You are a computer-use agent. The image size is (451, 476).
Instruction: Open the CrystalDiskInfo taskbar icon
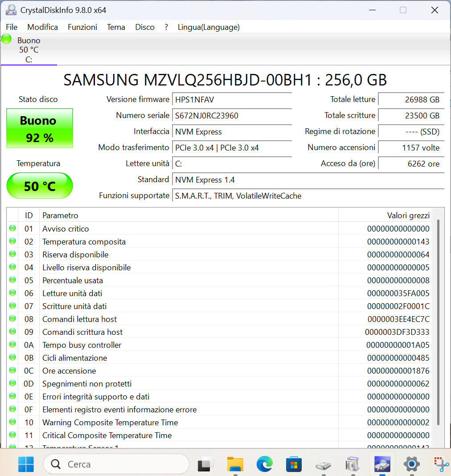[382, 464]
